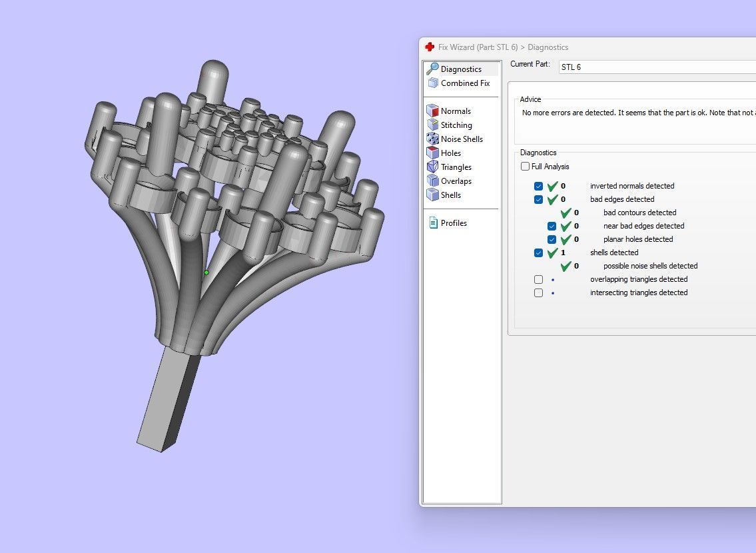Enable overlapping triangles detected checkbox
Viewport: 756px width, 553px height.
click(539, 280)
